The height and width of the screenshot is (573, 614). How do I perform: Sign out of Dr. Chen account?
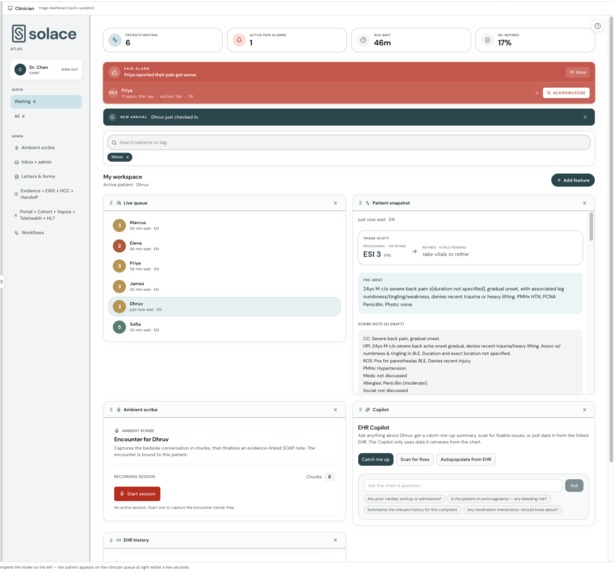(69, 69)
